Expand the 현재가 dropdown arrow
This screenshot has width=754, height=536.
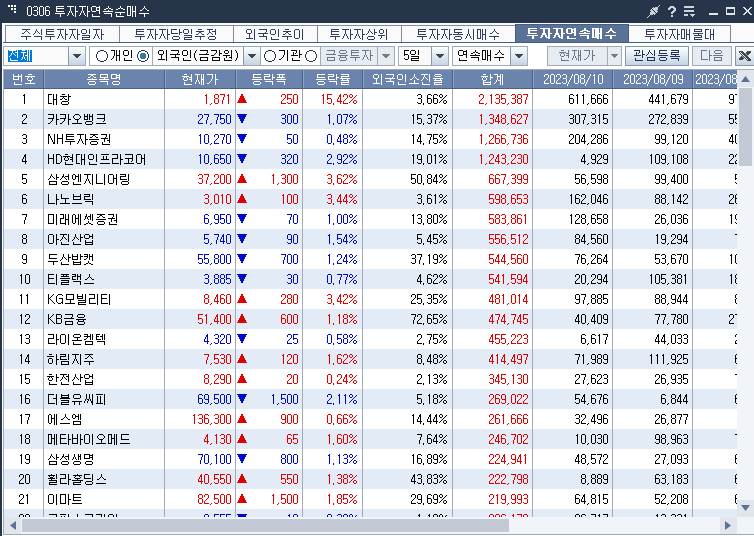point(614,56)
